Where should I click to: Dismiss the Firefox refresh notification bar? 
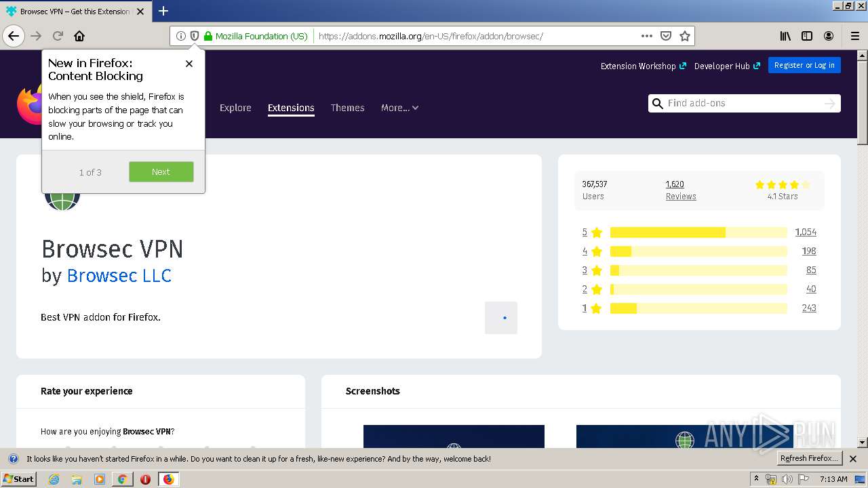(853, 459)
